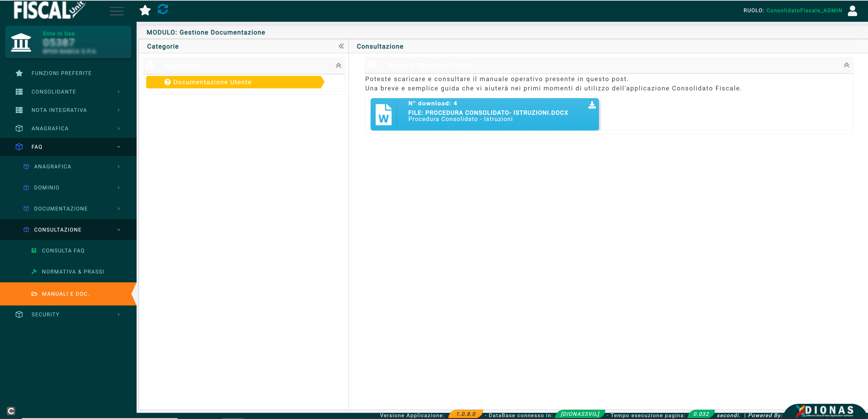Open Normativa & Prassi menu item

[68, 271]
